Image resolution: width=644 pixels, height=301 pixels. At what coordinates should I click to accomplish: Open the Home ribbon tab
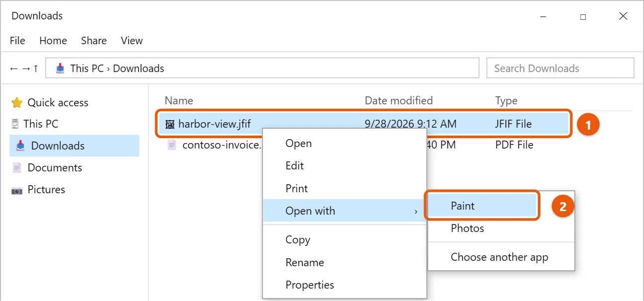pos(53,41)
